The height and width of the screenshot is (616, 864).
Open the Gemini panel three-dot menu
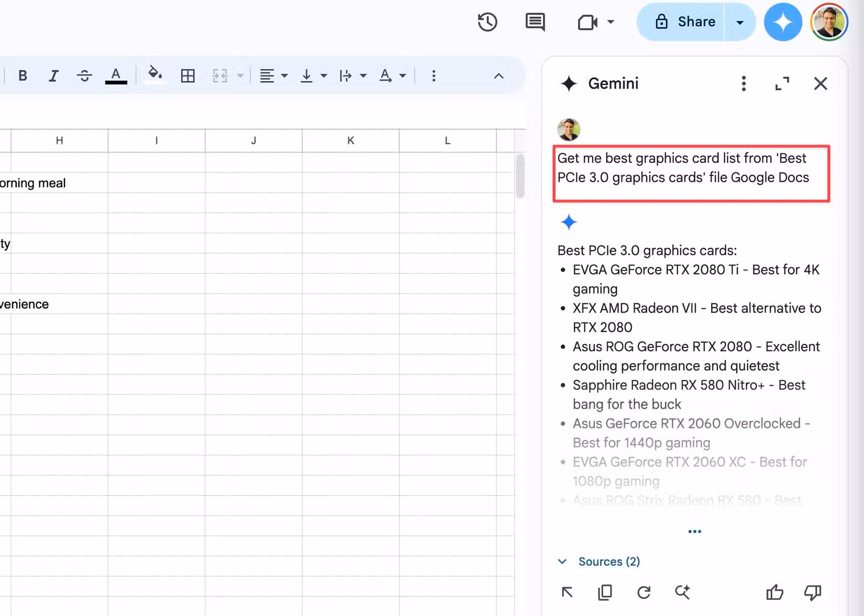(x=744, y=83)
